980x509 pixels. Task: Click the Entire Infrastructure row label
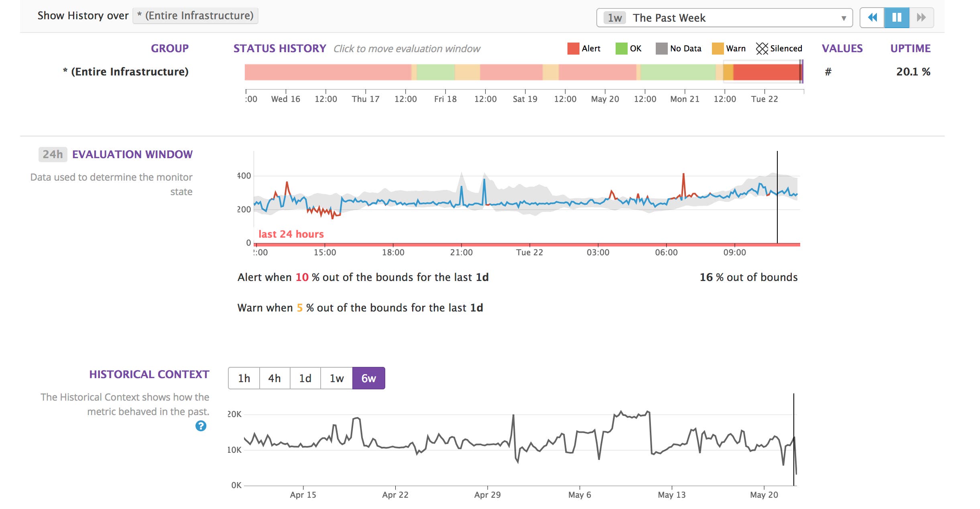126,71
